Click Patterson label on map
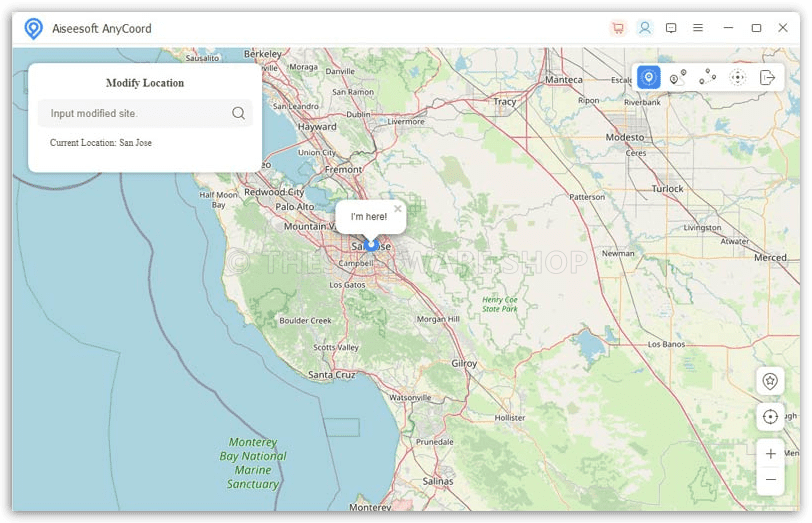The width and height of the screenshot is (812, 523). click(x=587, y=197)
